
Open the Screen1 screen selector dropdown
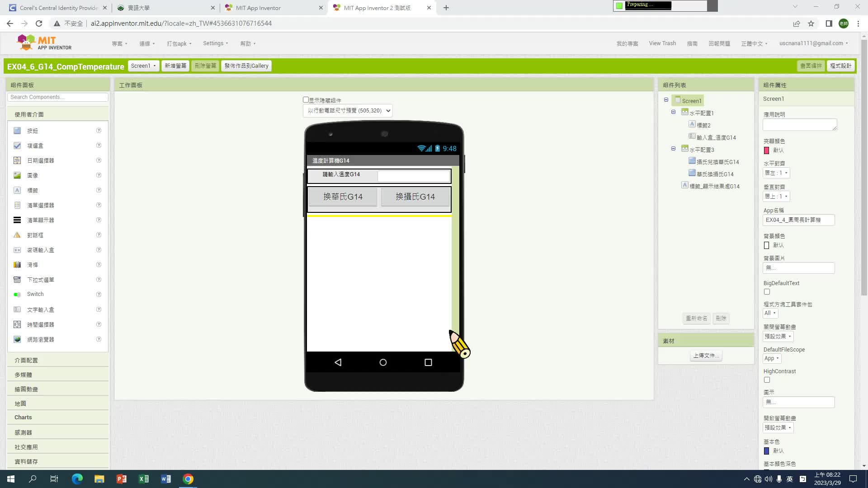tap(143, 66)
